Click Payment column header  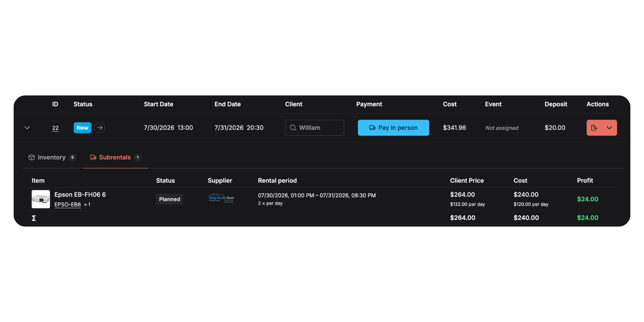[369, 104]
